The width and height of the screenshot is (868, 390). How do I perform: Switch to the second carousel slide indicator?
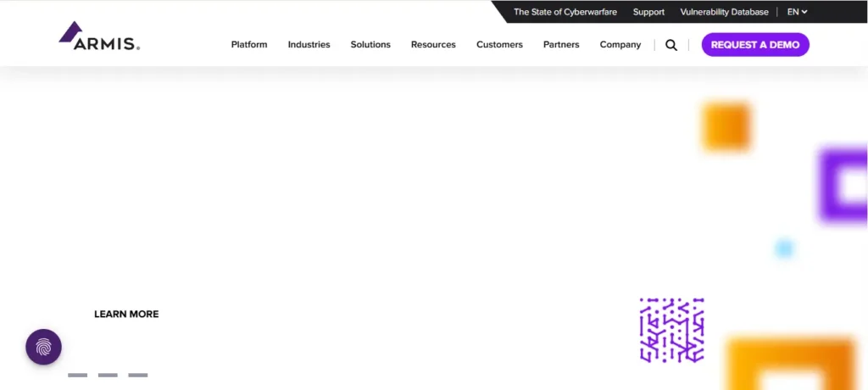click(x=108, y=375)
